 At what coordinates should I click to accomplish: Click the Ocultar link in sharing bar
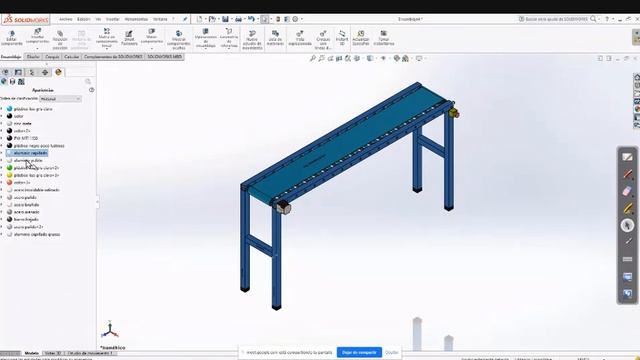[x=391, y=352]
